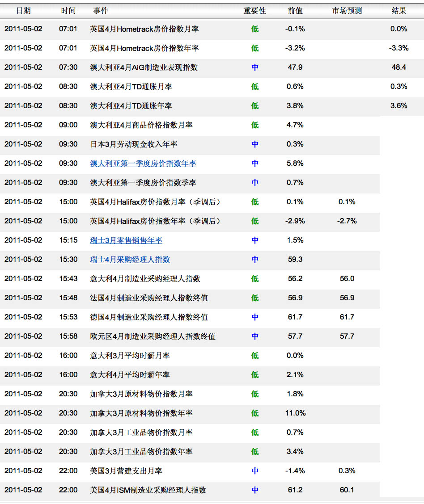Select event 加拿大3月工业品物价指数年率

(141, 452)
